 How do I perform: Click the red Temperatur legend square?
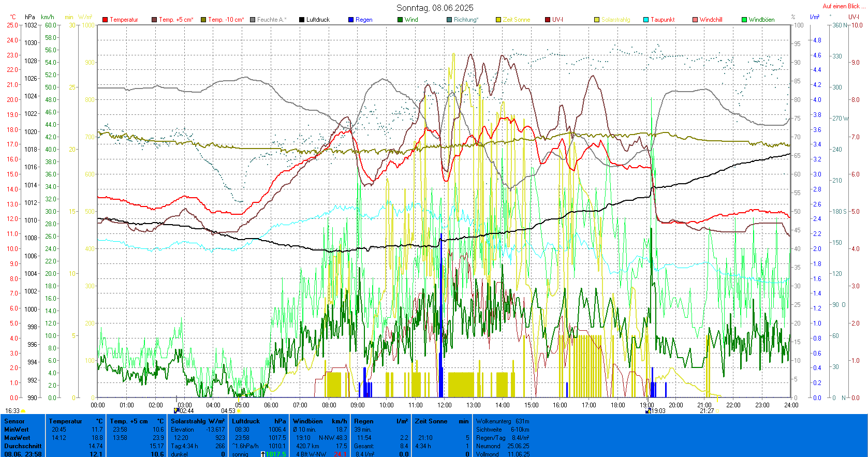tap(105, 20)
